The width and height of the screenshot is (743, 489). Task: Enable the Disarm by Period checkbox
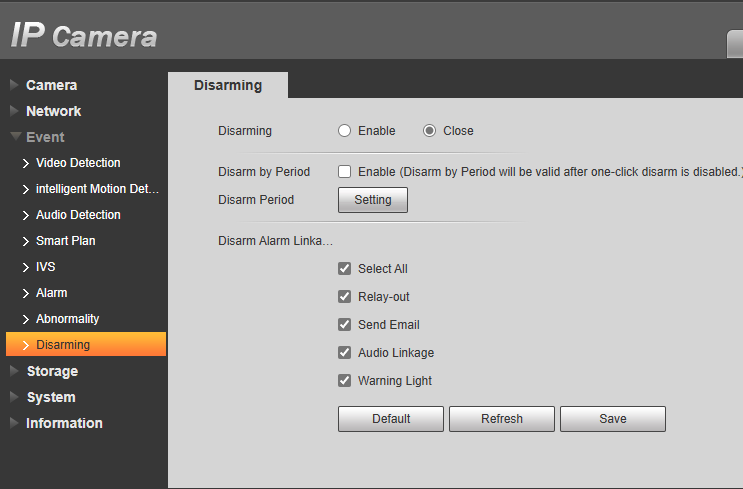coord(344,172)
